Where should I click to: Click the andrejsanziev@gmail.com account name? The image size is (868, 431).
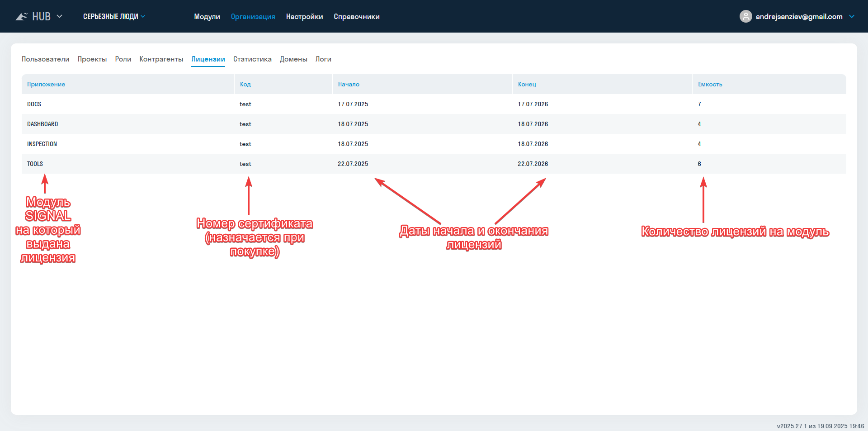coord(799,16)
